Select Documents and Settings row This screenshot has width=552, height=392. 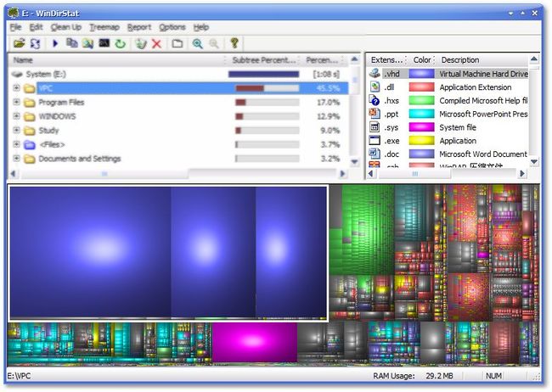point(178,159)
